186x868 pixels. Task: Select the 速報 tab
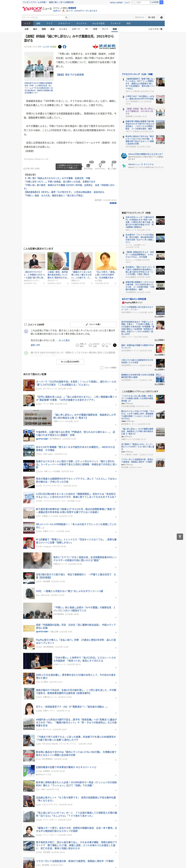(x=38, y=23)
